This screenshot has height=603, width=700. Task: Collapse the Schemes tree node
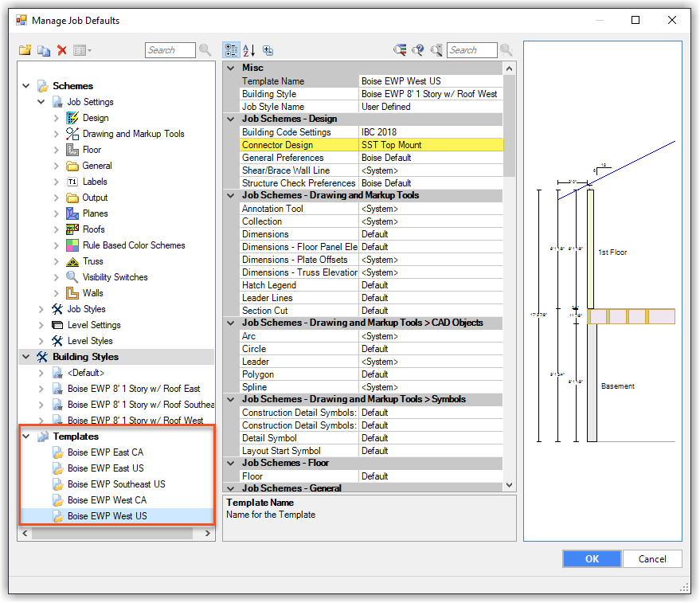26,86
